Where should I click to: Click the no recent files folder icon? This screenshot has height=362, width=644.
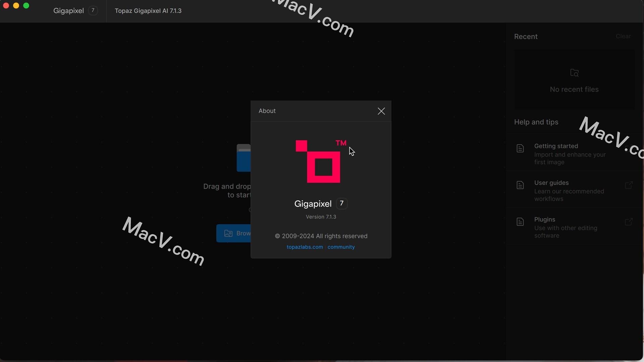pos(574,73)
